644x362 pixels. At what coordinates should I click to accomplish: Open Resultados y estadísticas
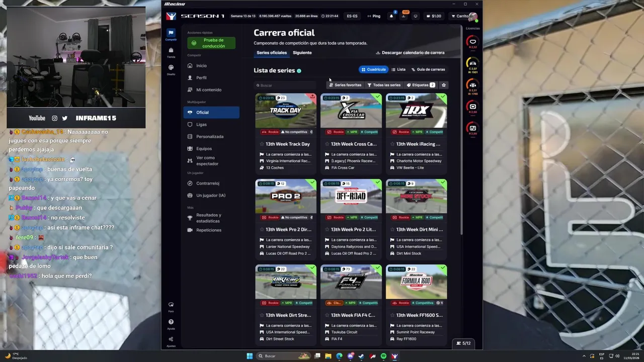(x=211, y=218)
